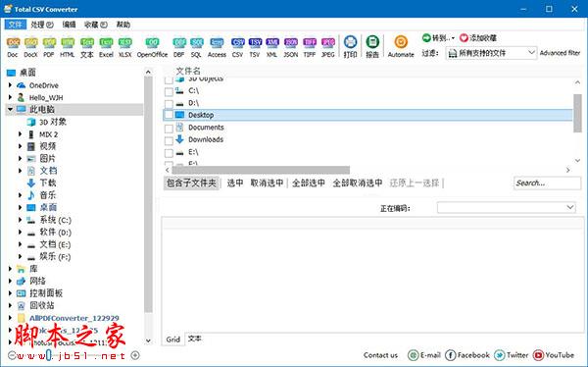This screenshot has width=588, height=367.
Task: Focus the Search input field
Action: (547, 183)
